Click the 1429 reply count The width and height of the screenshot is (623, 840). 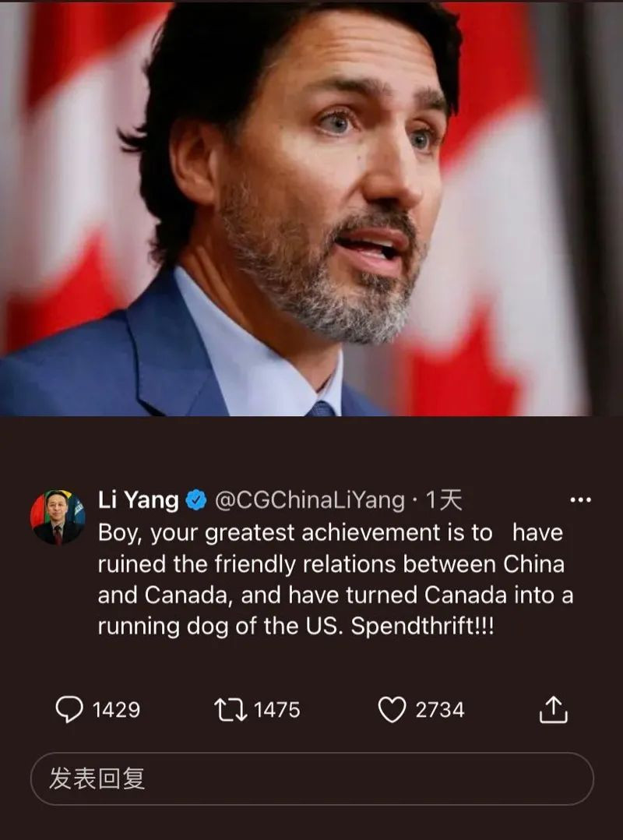point(116,710)
